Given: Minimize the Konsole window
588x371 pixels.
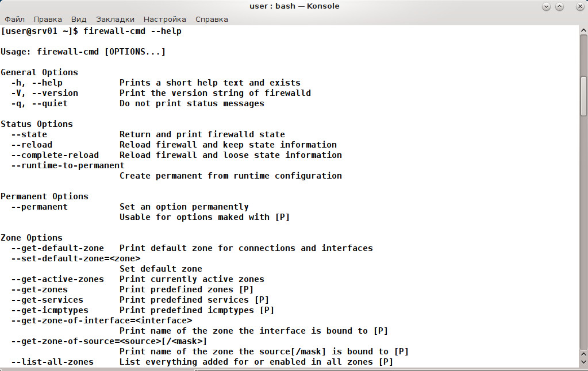Looking at the screenshot, I should [x=546, y=7].
